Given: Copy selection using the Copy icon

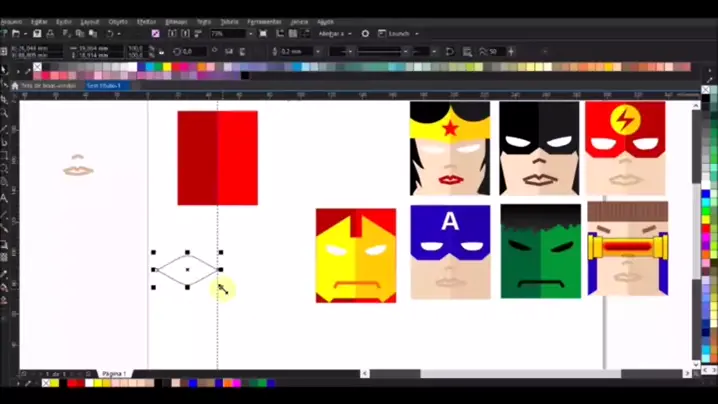Looking at the screenshot, I should tap(80, 33).
